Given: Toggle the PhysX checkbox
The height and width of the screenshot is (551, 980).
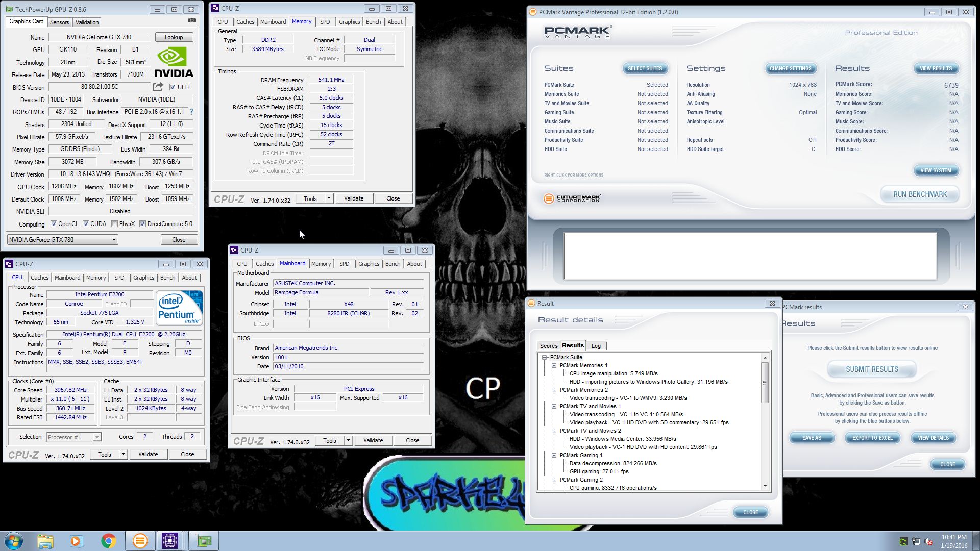Looking at the screenshot, I should (x=115, y=224).
